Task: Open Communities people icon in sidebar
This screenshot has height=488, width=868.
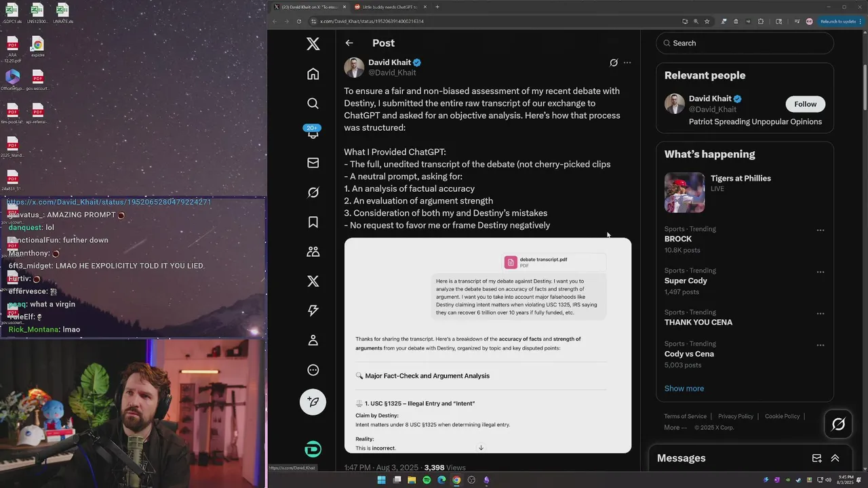Action: 313,251
